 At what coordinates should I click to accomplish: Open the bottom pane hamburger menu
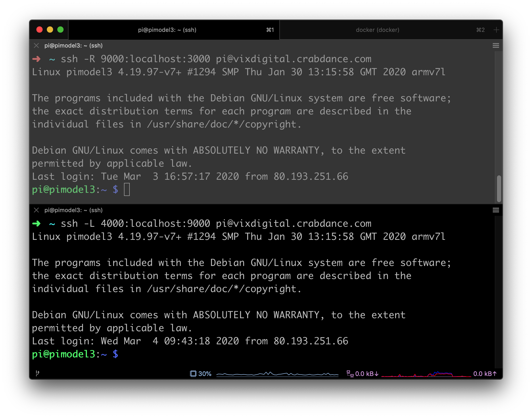(496, 210)
